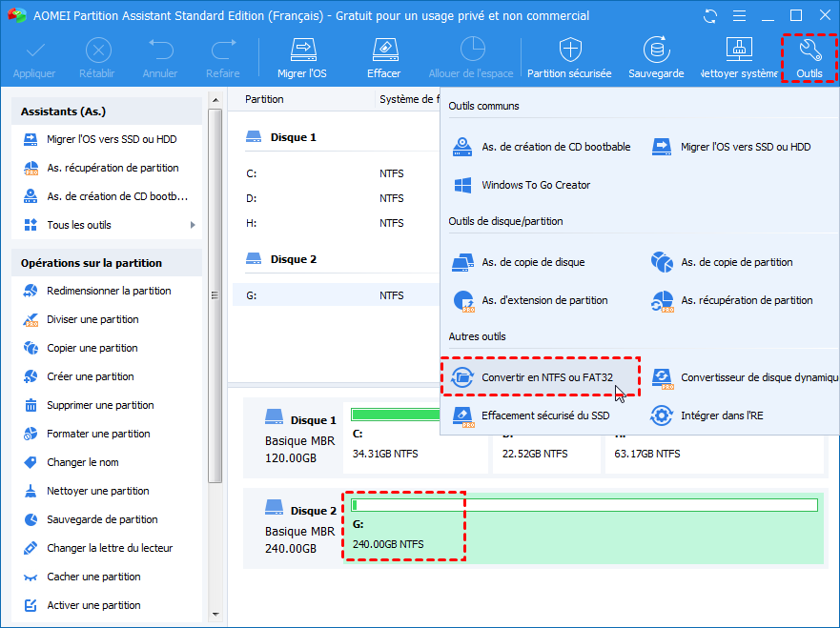Open Effacement sécurisé du SSD

[531, 415]
